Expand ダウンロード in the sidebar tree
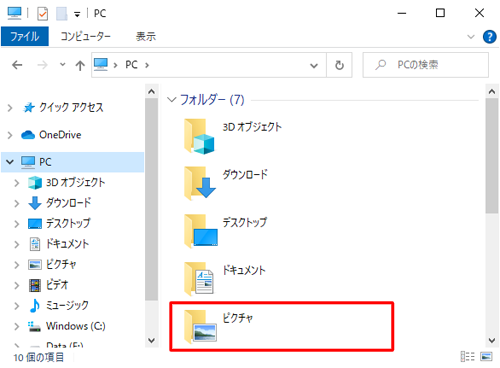This screenshot has height=368, width=500. point(17,203)
